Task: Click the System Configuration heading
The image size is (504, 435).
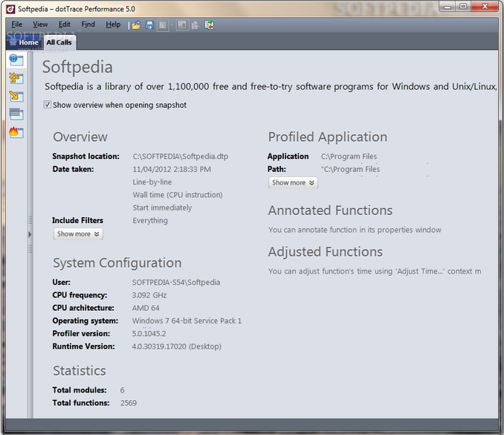Action: click(117, 263)
